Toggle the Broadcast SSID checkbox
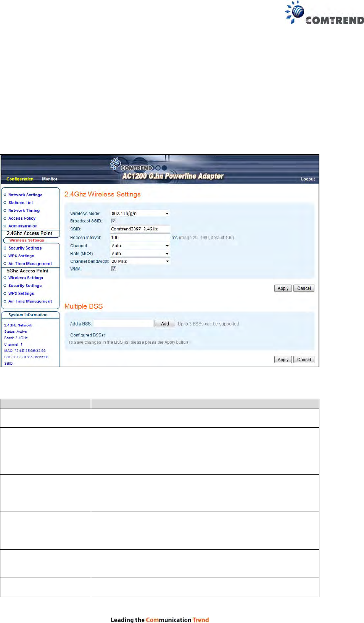This screenshot has height=623, width=364. point(114,221)
